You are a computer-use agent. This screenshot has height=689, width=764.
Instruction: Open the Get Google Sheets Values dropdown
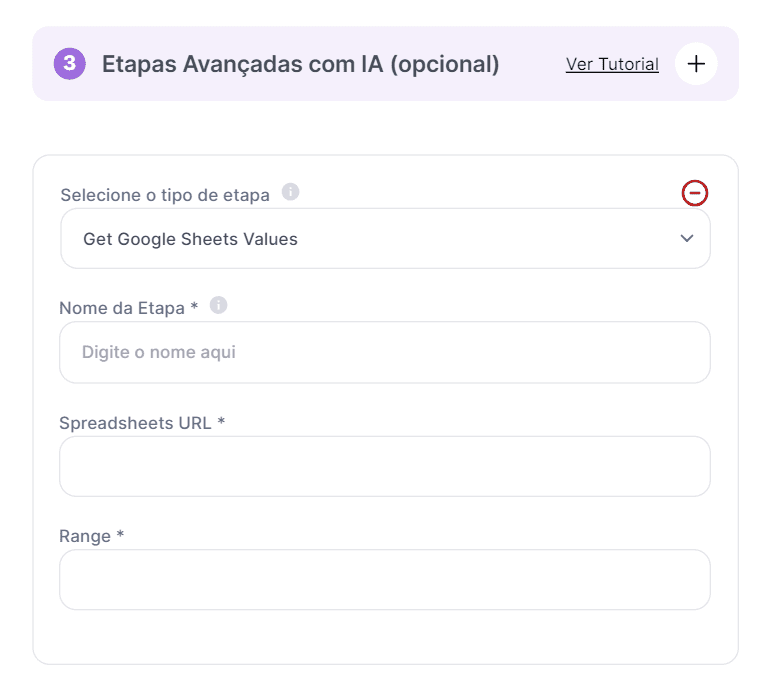click(x=385, y=239)
